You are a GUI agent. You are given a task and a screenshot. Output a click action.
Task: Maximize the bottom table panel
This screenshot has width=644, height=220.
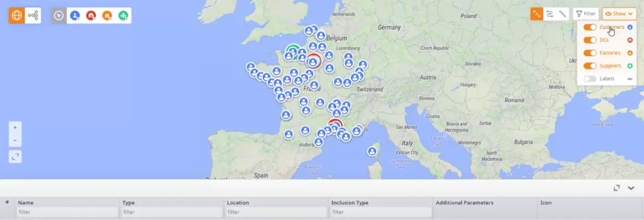[616, 188]
